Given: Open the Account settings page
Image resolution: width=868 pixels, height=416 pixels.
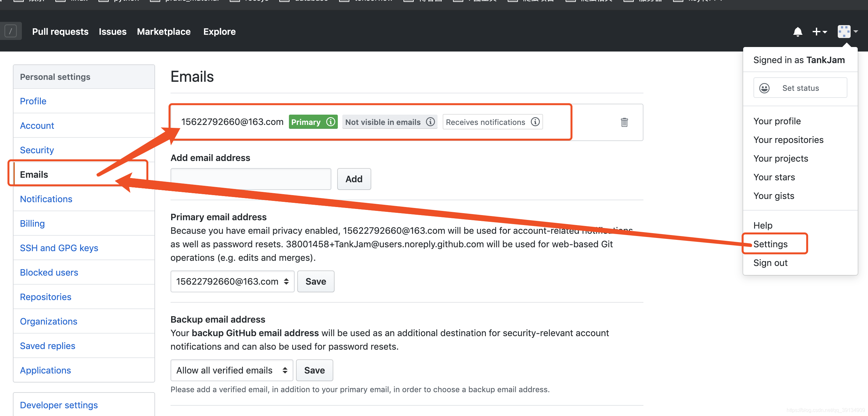Looking at the screenshot, I should (84, 125).
